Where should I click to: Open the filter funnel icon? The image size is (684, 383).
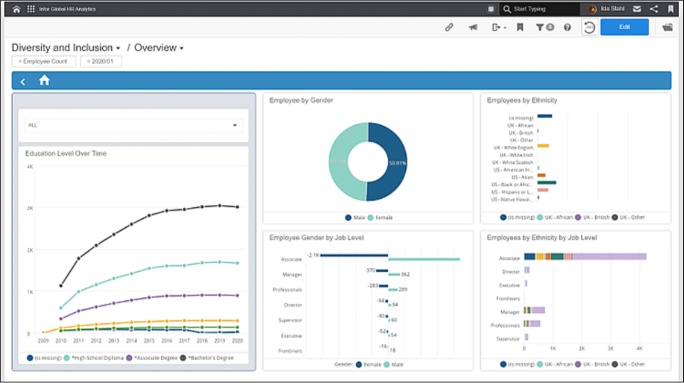click(x=540, y=27)
